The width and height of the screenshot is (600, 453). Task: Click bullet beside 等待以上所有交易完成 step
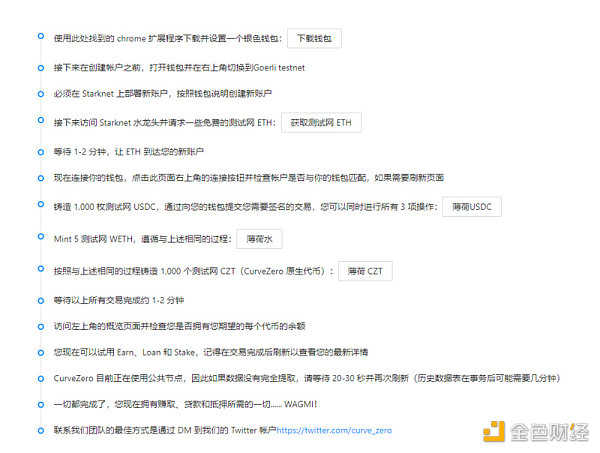(x=38, y=298)
